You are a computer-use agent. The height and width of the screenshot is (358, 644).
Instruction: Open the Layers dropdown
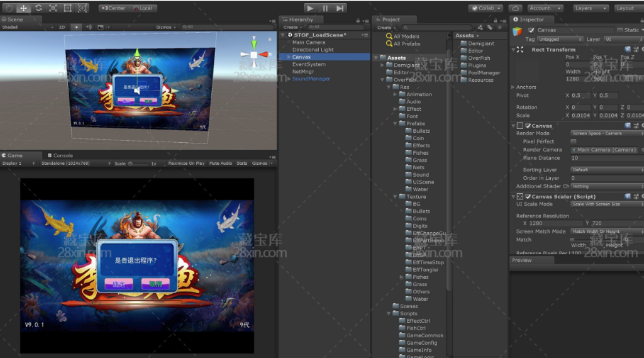[590, 8]
